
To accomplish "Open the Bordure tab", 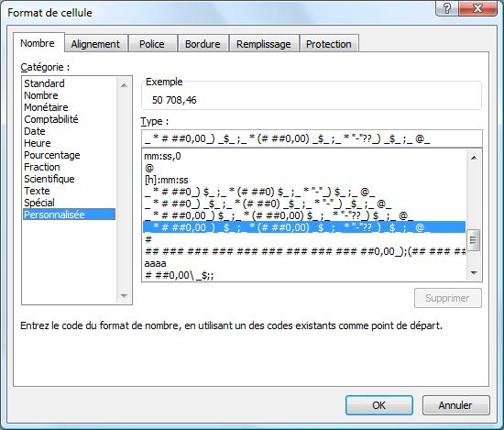I will [x=203, y=44].
